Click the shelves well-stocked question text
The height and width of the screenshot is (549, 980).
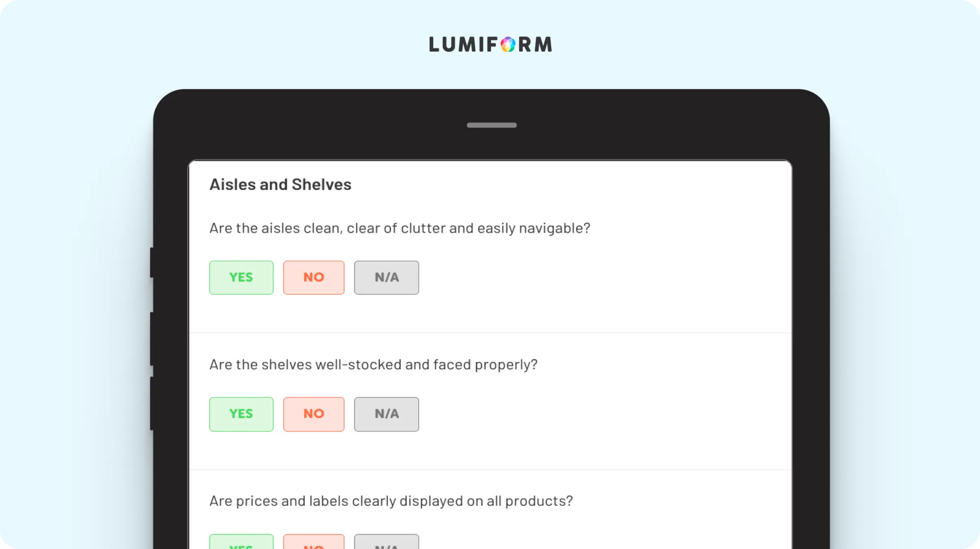coord(373,365)
